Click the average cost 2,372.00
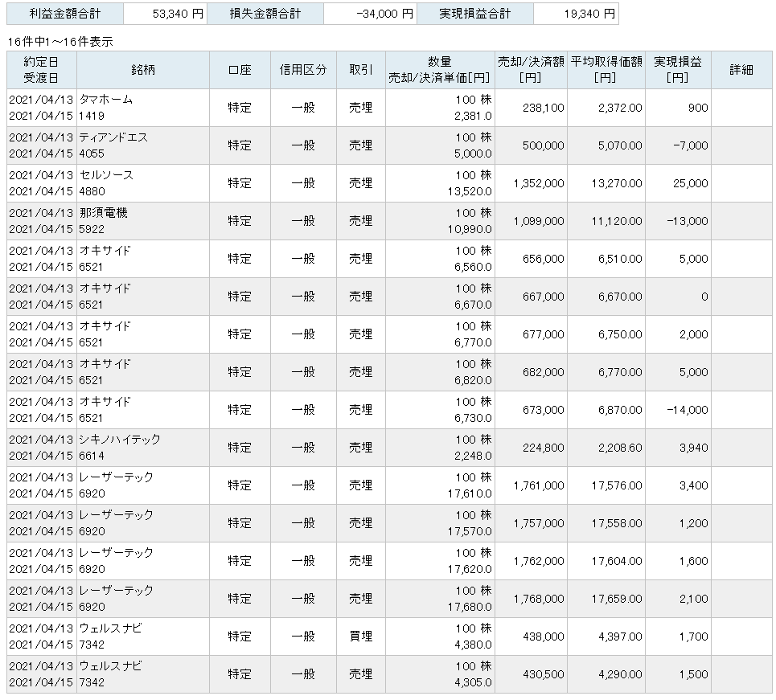 620,108
